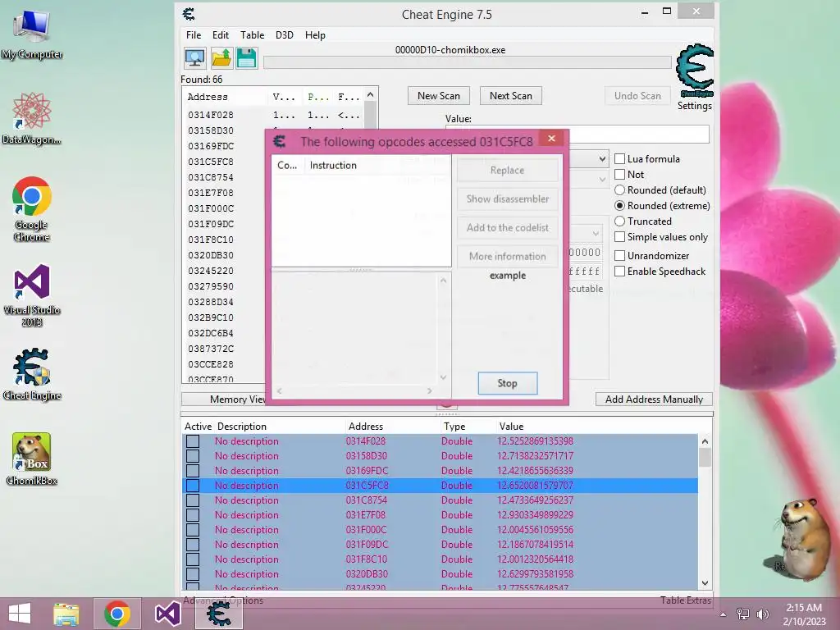Open the process selection icon
Viewport: 840px width, 630px height.
pos(194,58)
